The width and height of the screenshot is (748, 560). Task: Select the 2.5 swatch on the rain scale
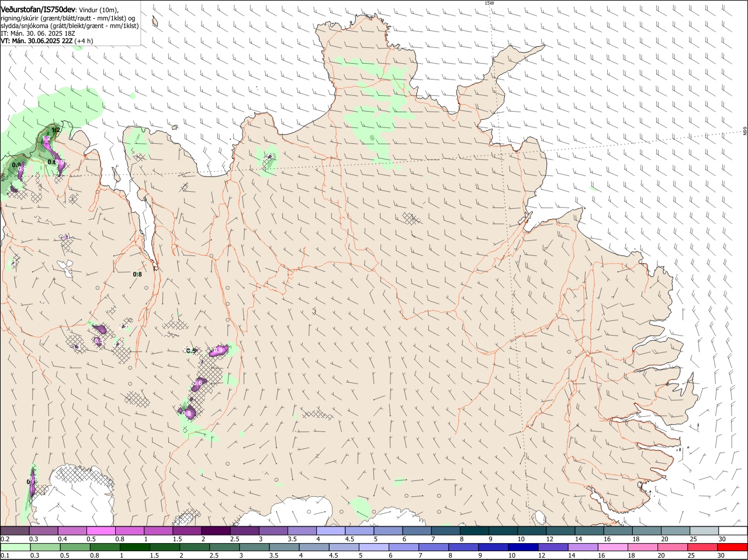(224, 547)
